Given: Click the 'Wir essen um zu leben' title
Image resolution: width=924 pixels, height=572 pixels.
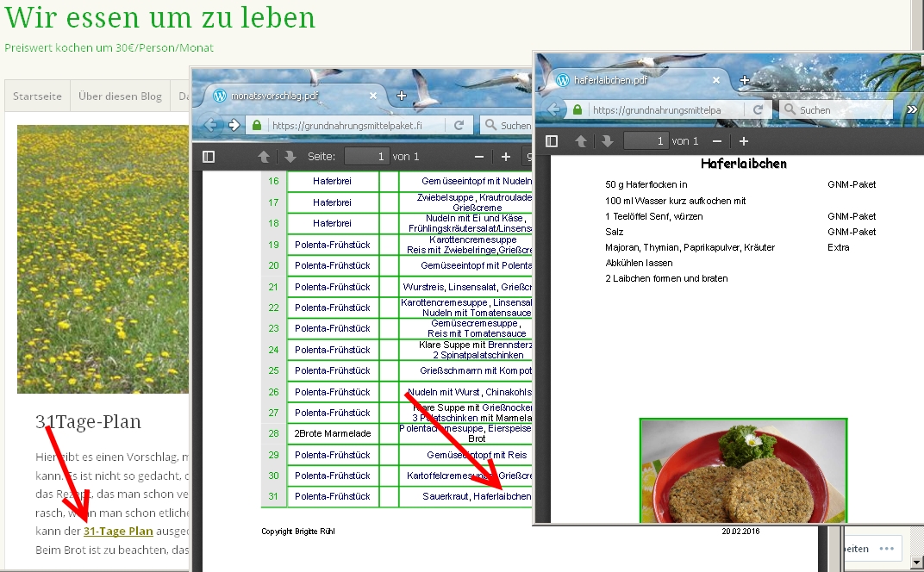Looking at the screenshot, I should [160, 17].
